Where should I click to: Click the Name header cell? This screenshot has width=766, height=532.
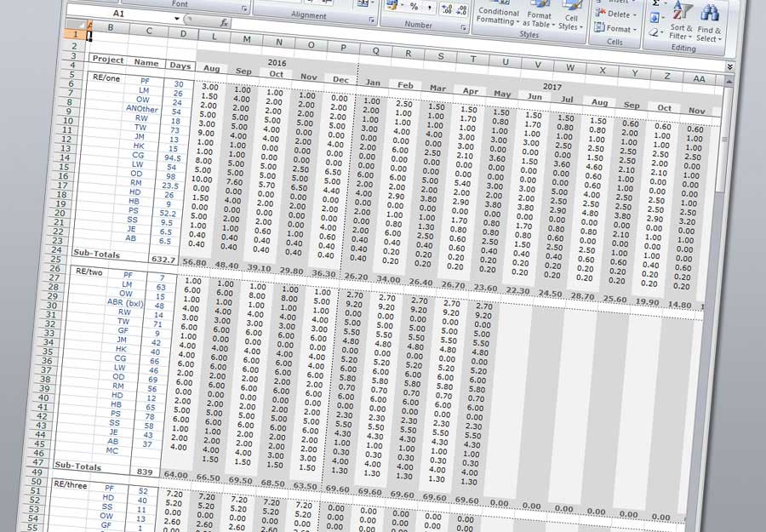pyautogui.click(x=146, y=62)
